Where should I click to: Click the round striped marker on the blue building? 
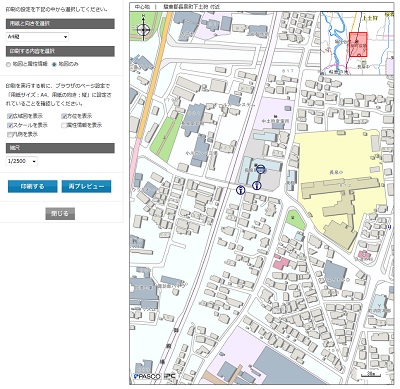(261, 169)
